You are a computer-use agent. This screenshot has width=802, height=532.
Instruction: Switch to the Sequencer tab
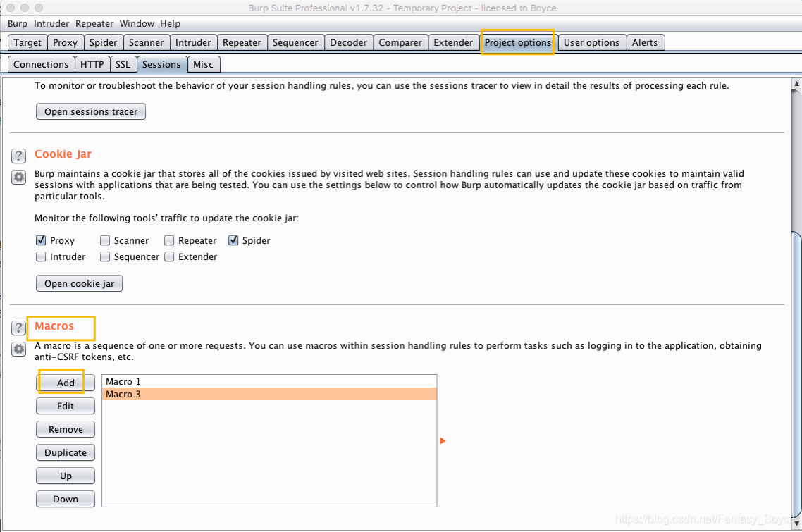295,42
